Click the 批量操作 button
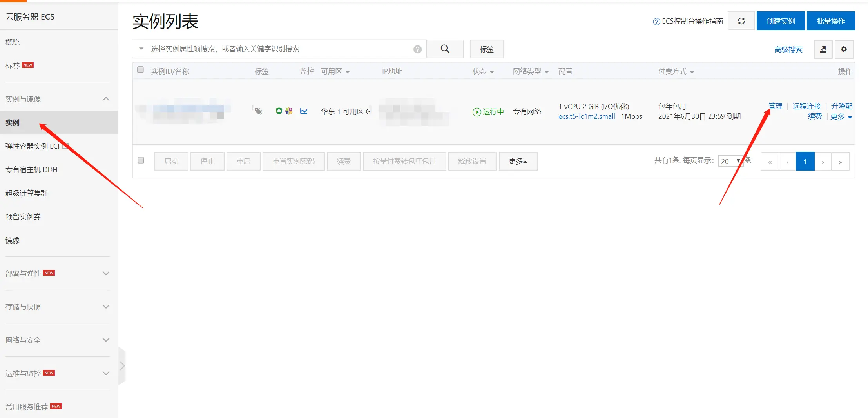This screenshot has height=418, width=868. [831, 21]
